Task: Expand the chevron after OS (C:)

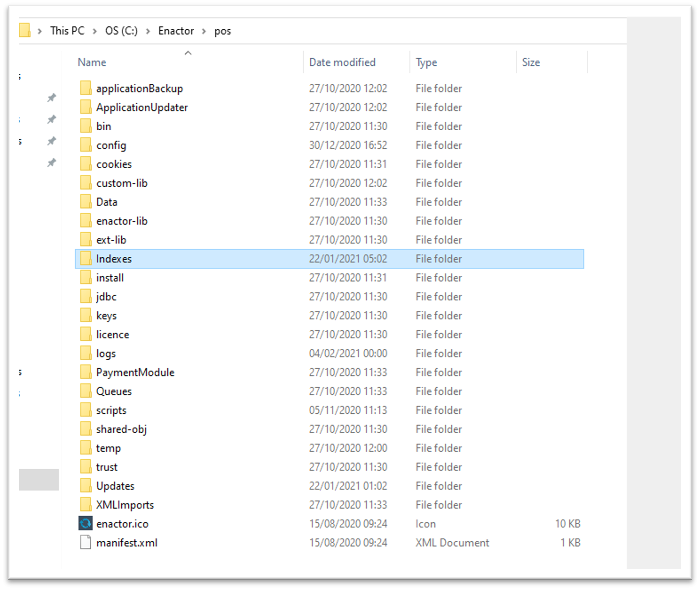Action: pyautogui.click(x=148, y=31)
